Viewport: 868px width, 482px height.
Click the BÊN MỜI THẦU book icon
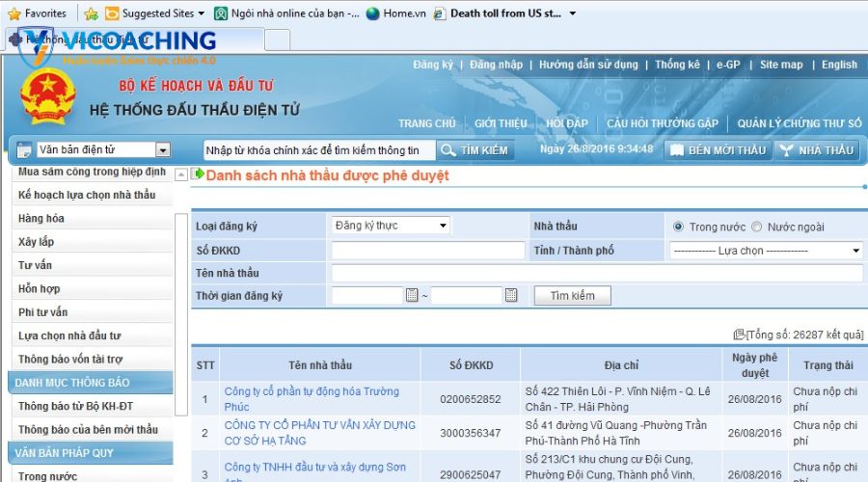pos(677,150)
